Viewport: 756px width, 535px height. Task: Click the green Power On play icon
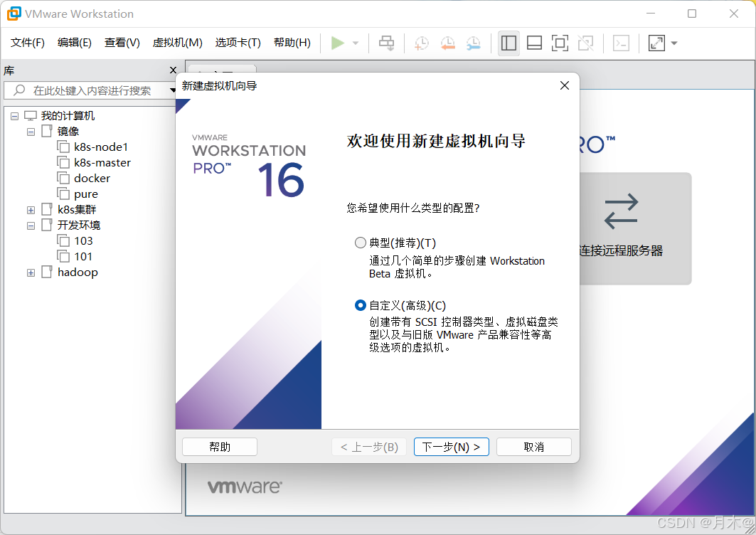point(338,43)
